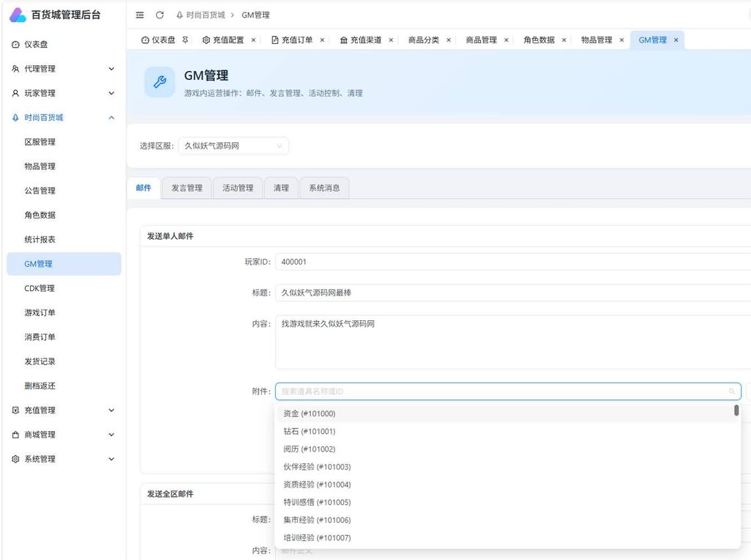751x560 pixels.
Task: Click the 时尚百货城 rocket icon in sidebar
Action: 15,118
